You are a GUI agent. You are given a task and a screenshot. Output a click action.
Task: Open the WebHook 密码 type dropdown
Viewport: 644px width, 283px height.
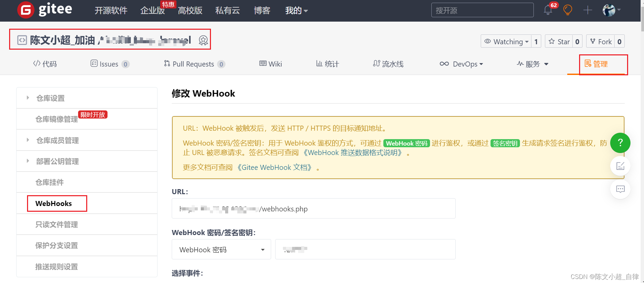pos(221,249)
